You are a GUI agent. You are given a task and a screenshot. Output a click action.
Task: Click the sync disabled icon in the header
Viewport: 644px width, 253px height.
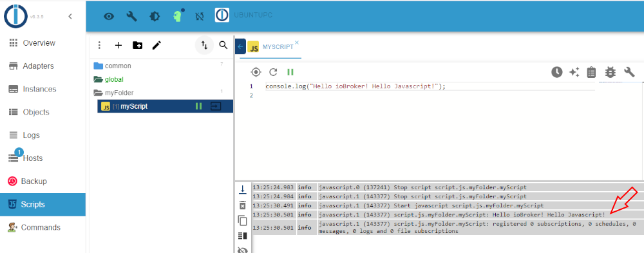coord(200,17)
